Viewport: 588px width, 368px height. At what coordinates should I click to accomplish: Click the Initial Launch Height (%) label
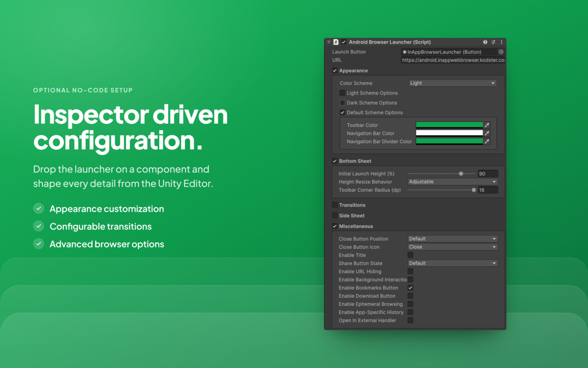(x=367, y=174)
